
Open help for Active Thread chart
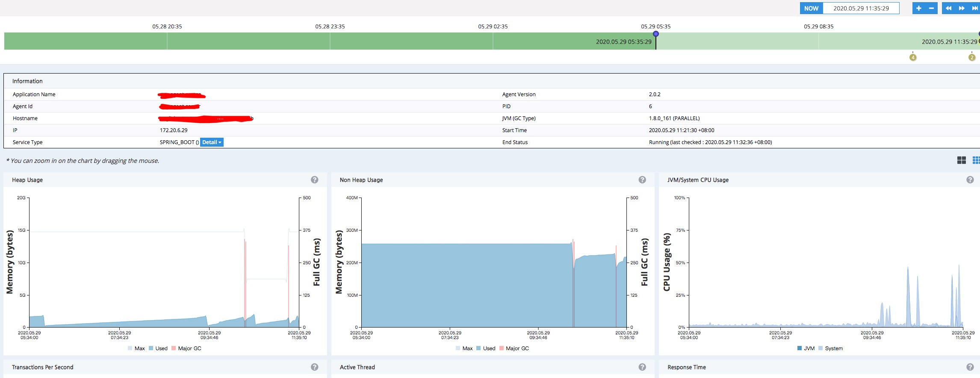(642, 367)
